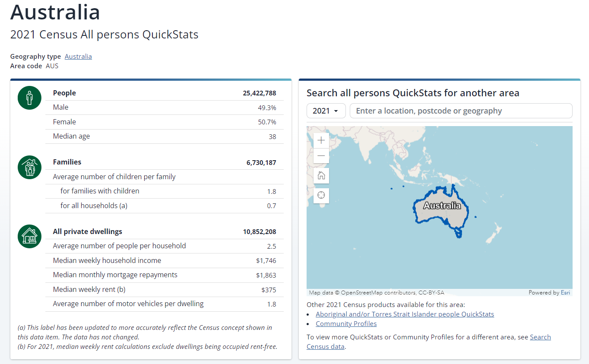Click the People person icon

[29, 98]
